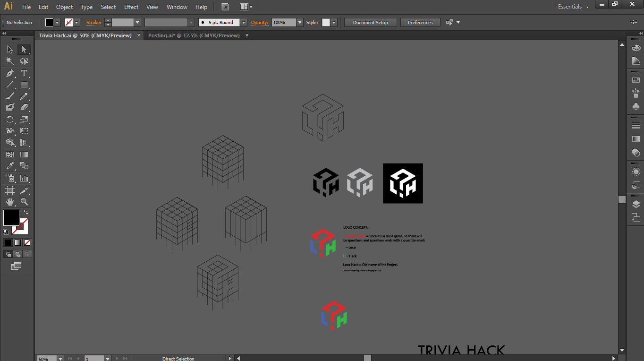Select the Perspective Grid tool
644x361 pixels.
pos(24,142)
